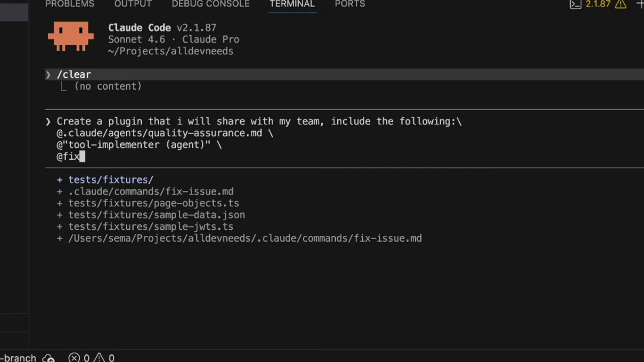
Task: Click the terminal 2.1.87 shell icon
Action: tap(576, 4)
